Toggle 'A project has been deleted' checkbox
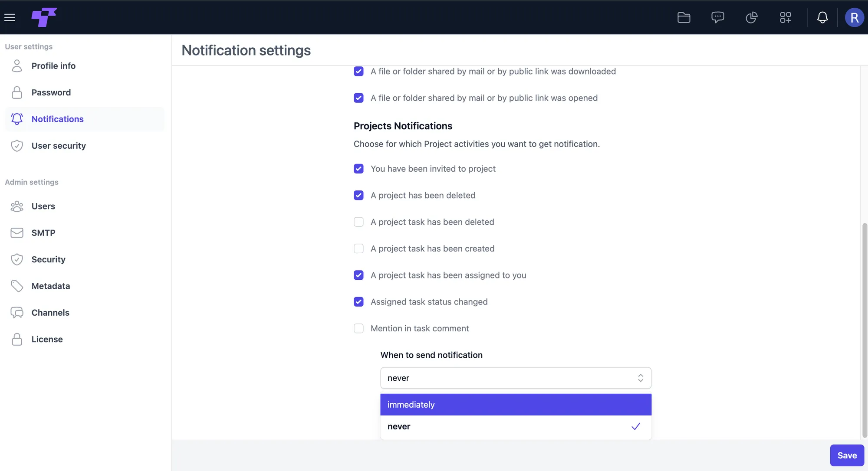The height and width of the screenshot is (471, 868). click(358, 195)
